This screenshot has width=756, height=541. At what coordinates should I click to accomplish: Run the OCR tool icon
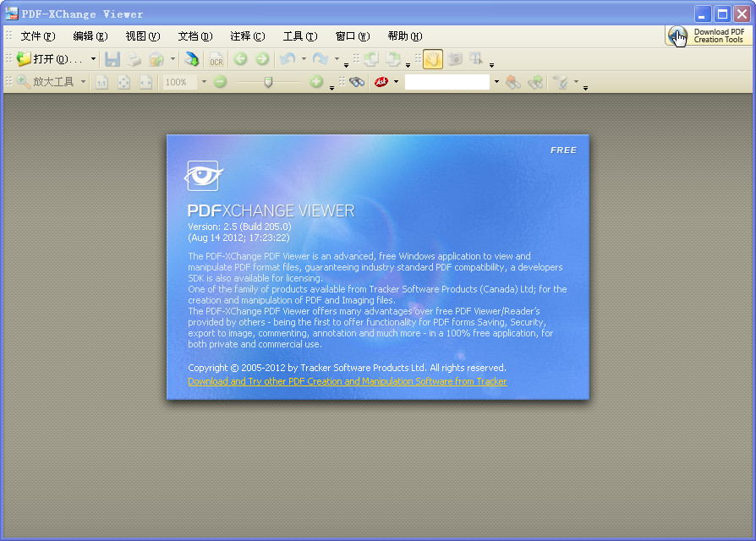(216, 59)
